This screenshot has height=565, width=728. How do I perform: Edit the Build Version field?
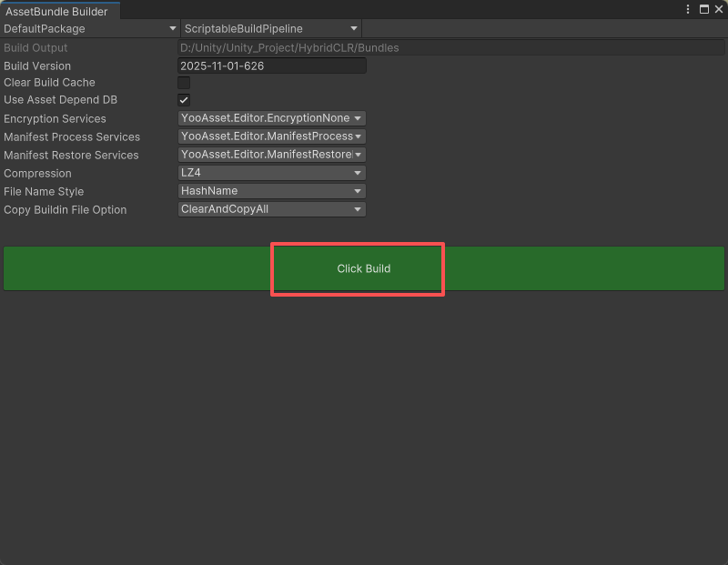click(272, 66)
